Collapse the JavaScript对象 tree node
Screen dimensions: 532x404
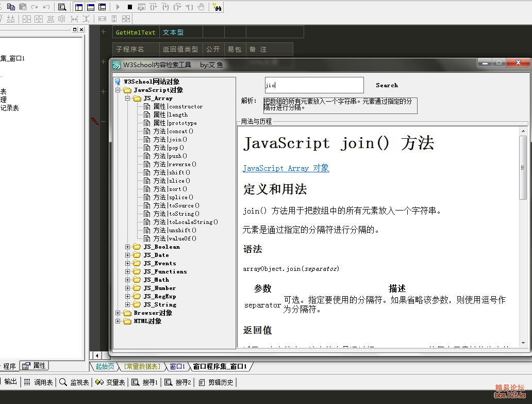coord(118,90)
